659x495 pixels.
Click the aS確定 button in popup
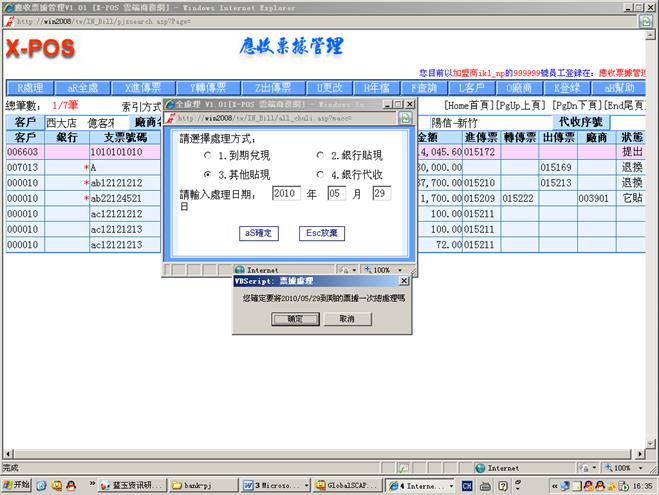(x=258, y=233)
